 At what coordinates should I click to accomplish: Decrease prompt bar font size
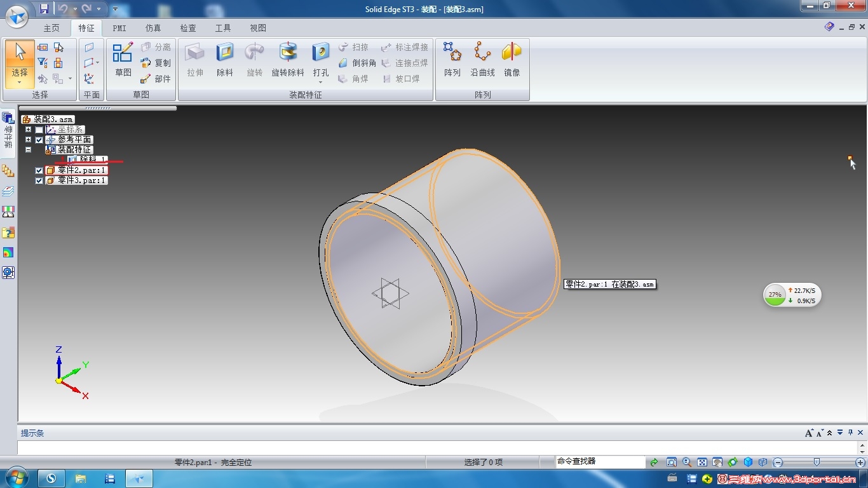click(x=820, y=433)
